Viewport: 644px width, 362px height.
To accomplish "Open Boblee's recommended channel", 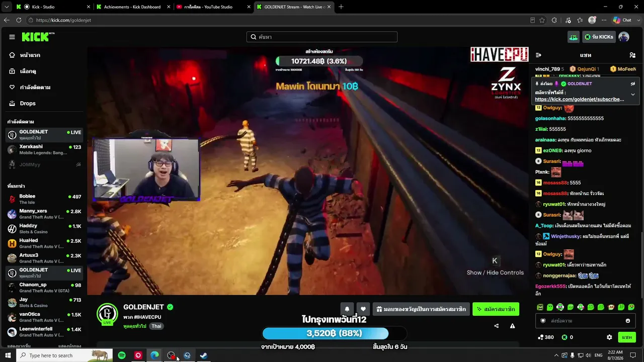I will [x=44, y=199].
